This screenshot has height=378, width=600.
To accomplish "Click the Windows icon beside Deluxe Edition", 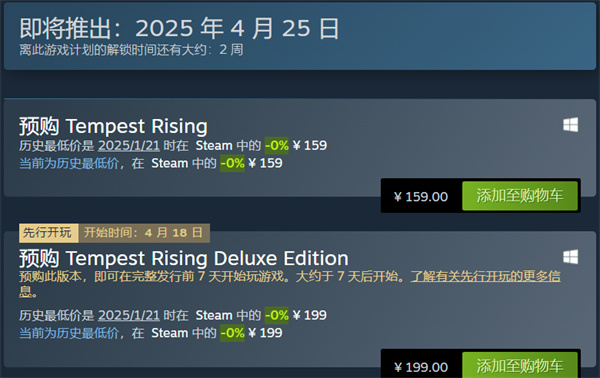I will pos(571,257).
